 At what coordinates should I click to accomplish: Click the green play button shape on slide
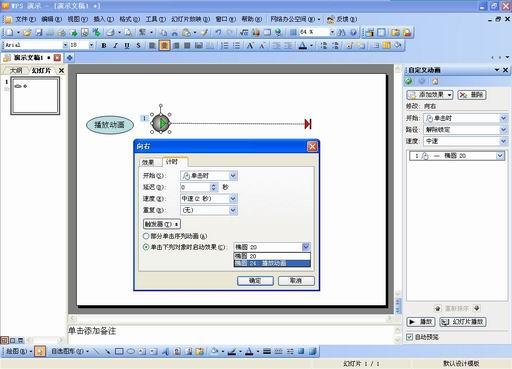(161, 123)
